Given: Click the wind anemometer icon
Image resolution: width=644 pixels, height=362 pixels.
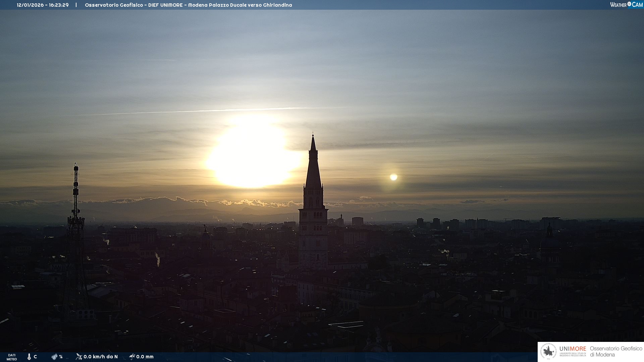Looking at the screenshot, I should tap(79, 357).
